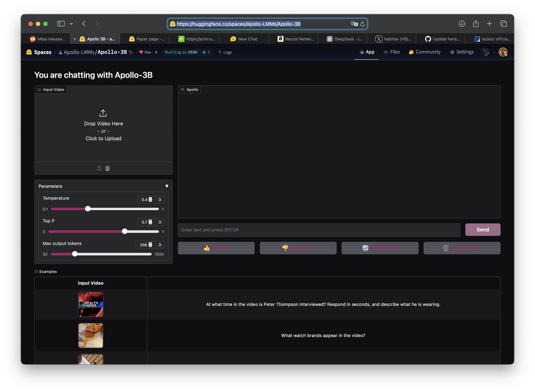Switch to the eu/acc officia... tab
Viewport: 535px width, 392px height.
point(492,39)
